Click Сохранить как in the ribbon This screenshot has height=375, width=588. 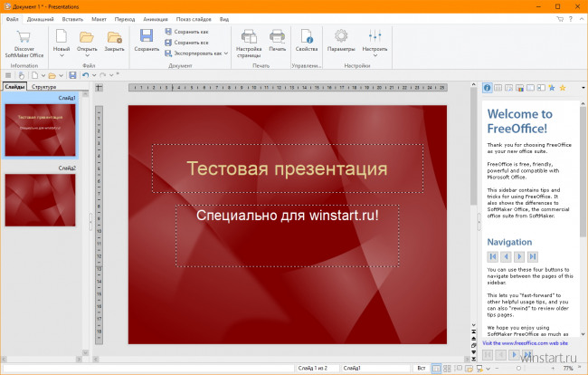(x=186, y=32)
